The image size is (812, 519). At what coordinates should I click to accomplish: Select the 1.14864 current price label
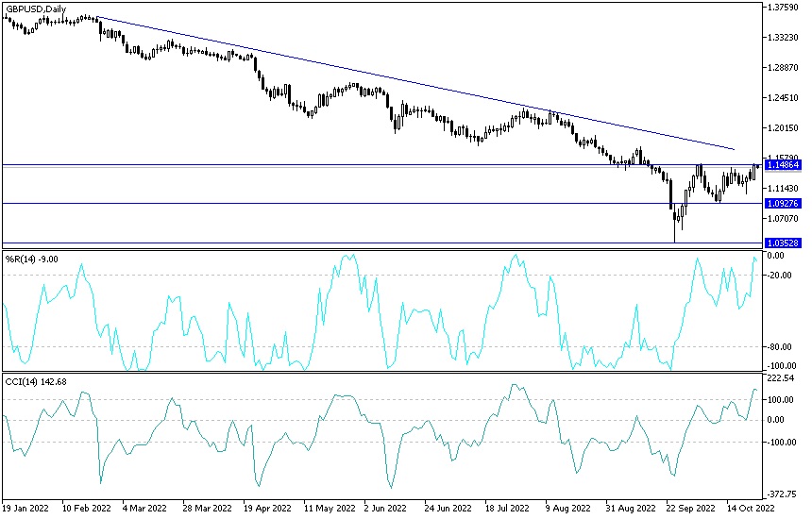pyautogui.click(x=784, y=165)
